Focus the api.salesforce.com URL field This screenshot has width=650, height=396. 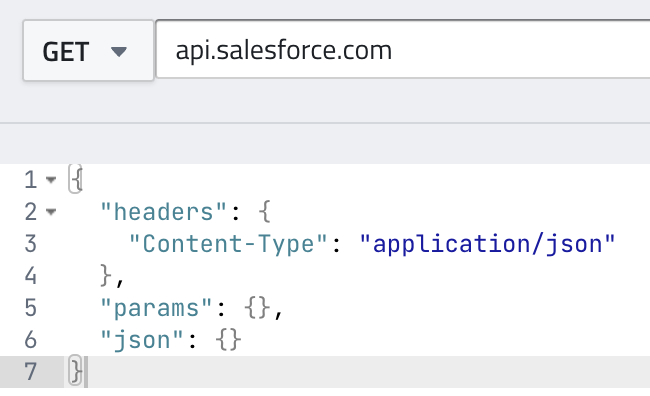[403, 49]
